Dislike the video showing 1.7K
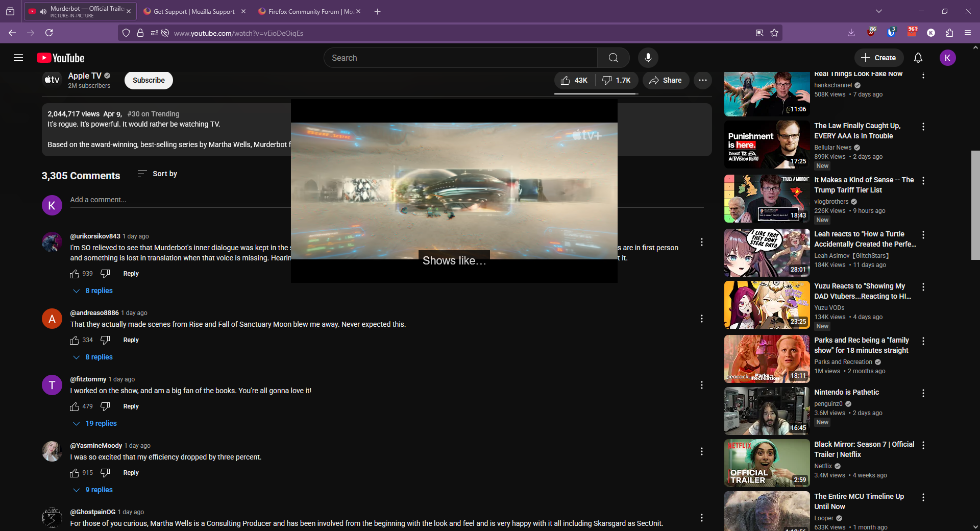980x531 pixels. click(x=617, y=80)
